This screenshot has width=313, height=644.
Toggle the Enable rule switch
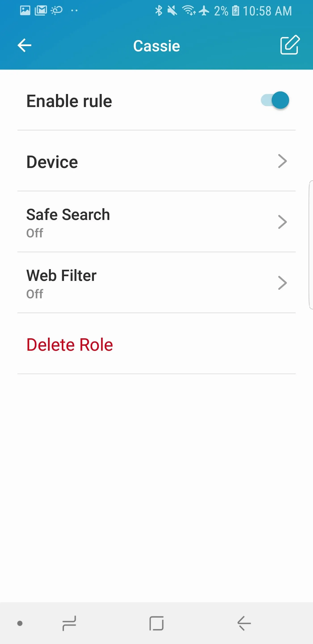click(275, 100)
